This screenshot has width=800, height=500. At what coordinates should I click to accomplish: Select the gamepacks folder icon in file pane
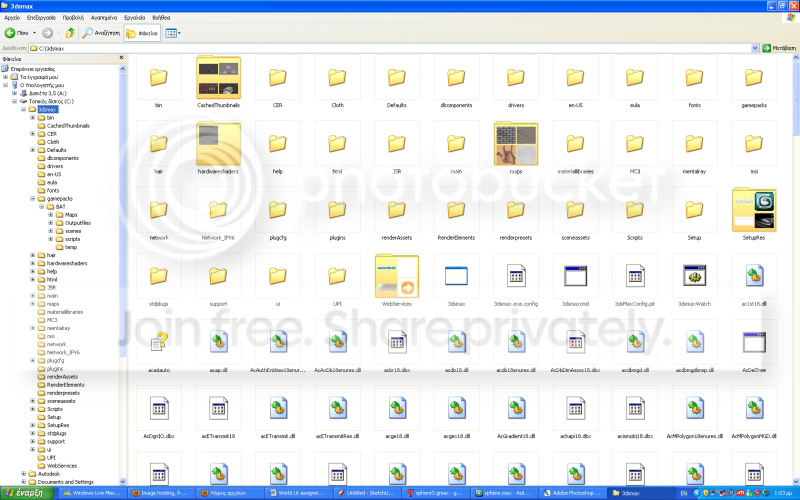point(754,78)
